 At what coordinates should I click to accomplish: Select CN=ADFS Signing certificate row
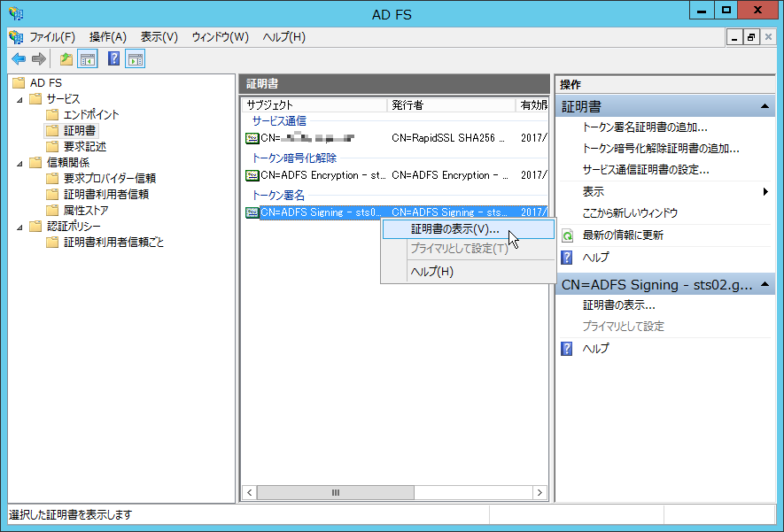point(396,212)
